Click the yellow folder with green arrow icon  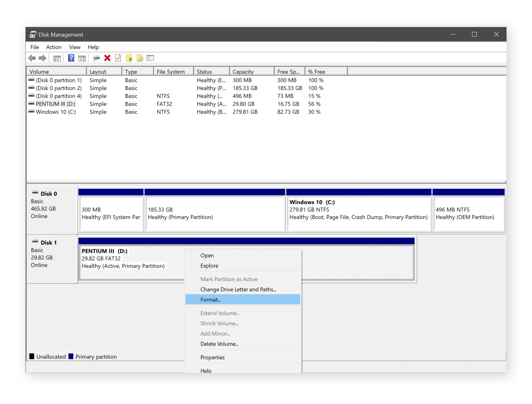pos(129,58)
